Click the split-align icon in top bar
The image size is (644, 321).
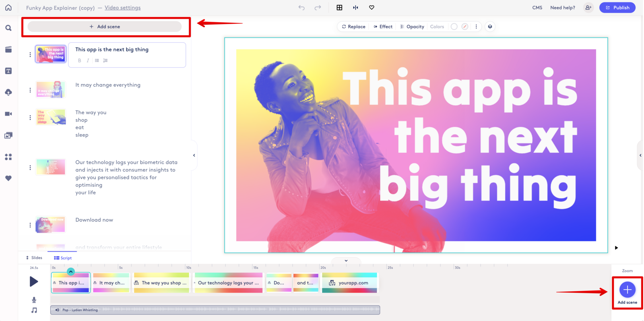click(355, 8)
